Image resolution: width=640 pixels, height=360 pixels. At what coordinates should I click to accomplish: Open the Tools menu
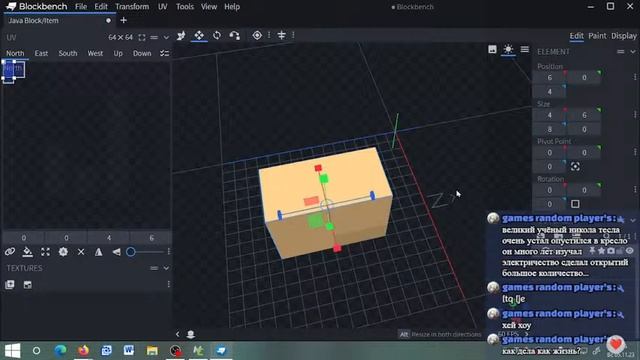pyautogui.click(x=185, y=7)
